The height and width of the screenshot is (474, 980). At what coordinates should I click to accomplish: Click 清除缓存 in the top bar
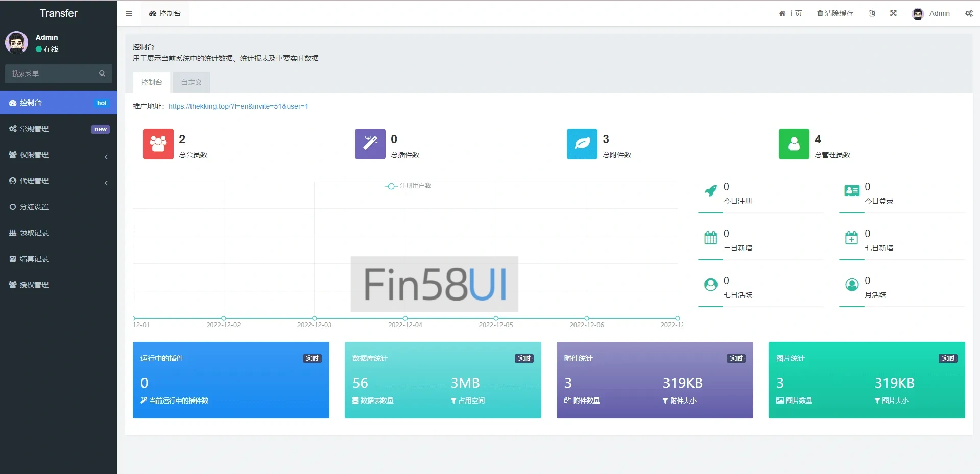(x=835, y=13)
